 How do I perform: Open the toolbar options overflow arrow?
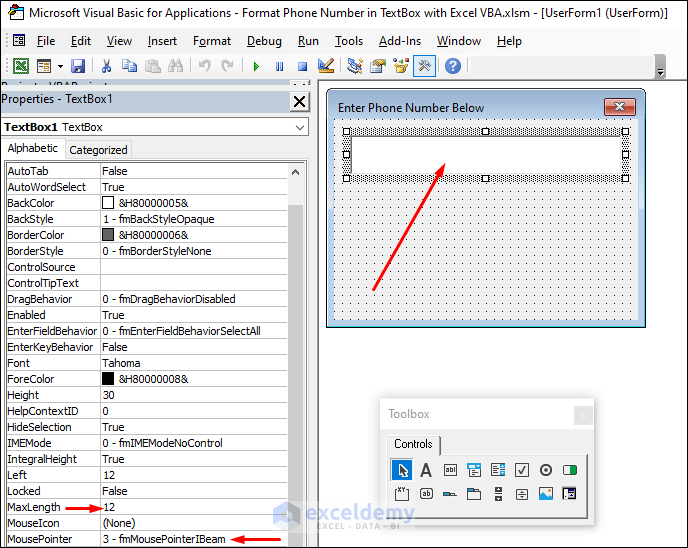pyautogui.click(x=660, y=72)
